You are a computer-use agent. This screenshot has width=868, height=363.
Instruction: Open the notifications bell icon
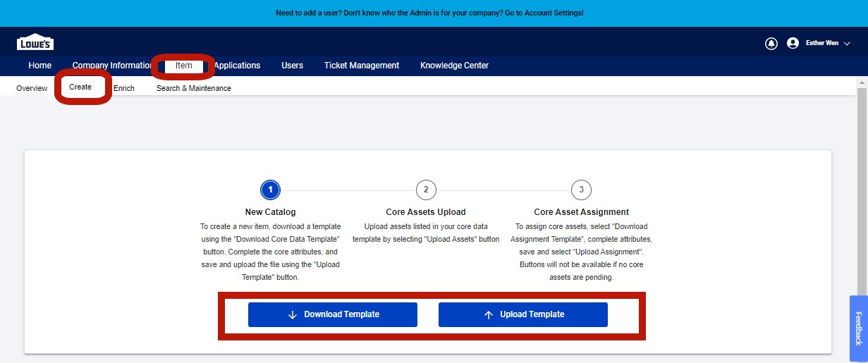(x=771, y=43)
